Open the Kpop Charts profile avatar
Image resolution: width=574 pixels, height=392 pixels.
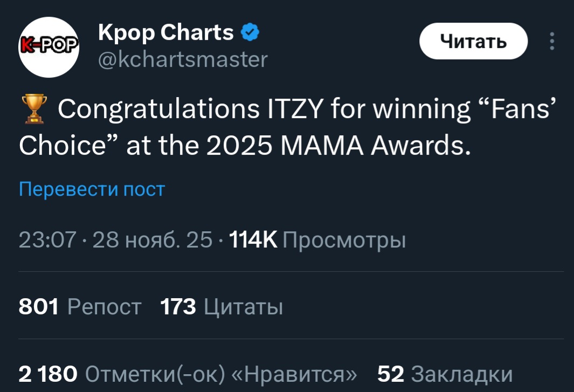[x=50, y=47]
